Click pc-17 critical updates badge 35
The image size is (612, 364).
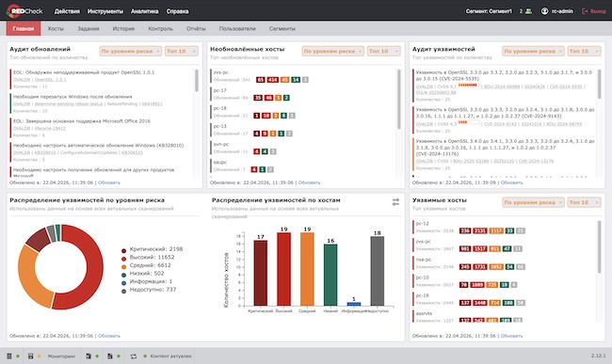click(x=258, y=98)
